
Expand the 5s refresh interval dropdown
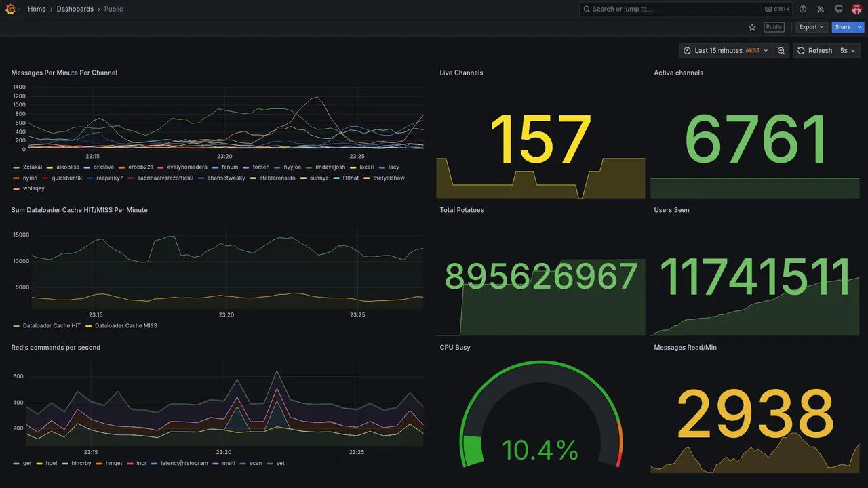tap(848, 51)
